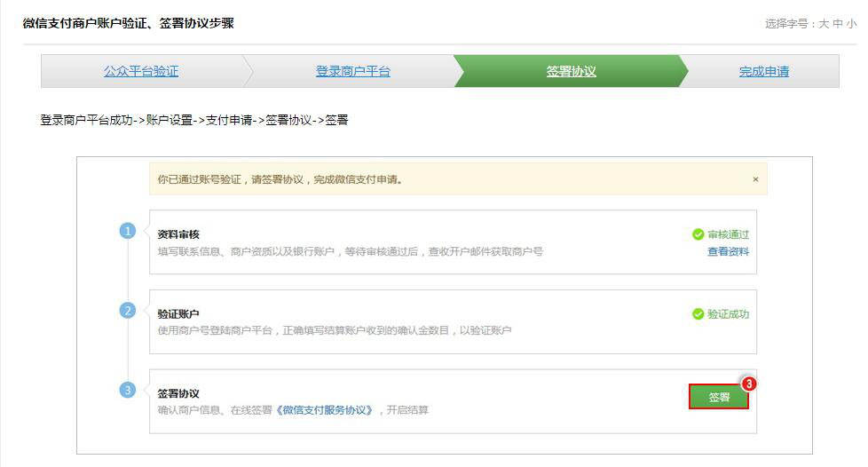Set font size to 大
This screenshot has width=868, height=467.
[x=824, y=24]
